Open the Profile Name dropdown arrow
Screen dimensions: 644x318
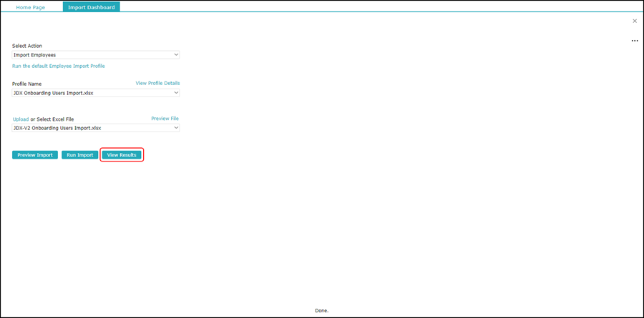175,93
